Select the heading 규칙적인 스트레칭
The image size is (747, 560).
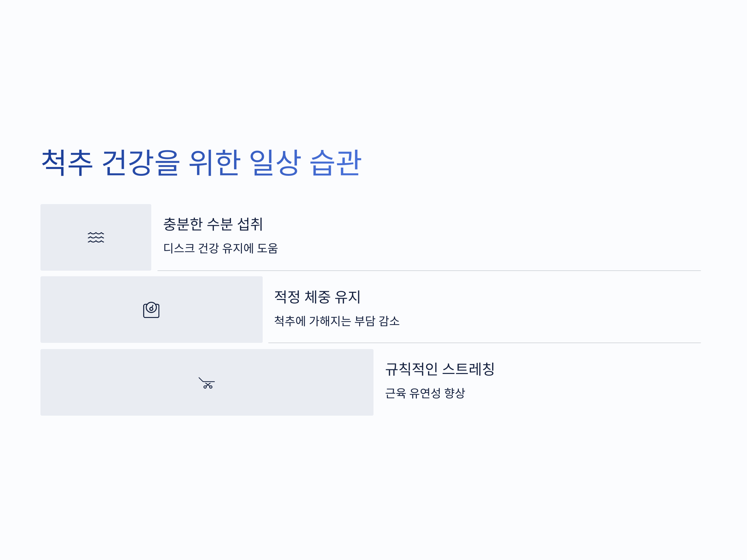(x=440, y=369)
